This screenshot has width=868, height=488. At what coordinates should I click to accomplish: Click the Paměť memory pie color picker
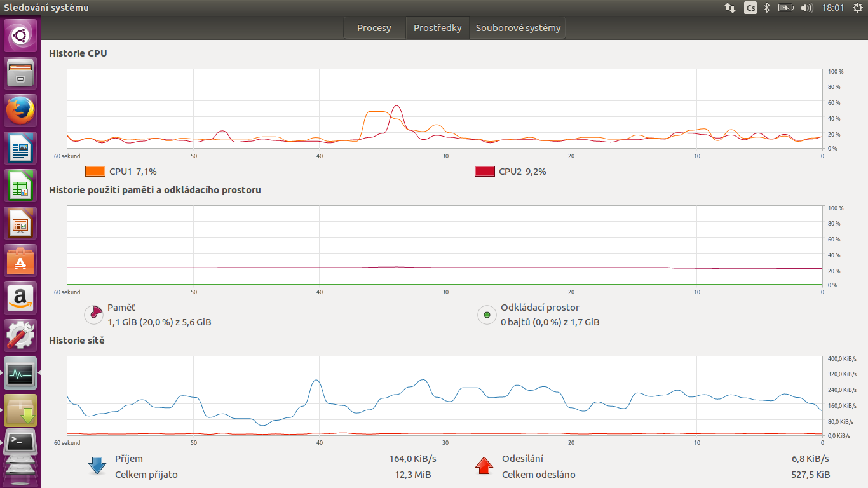click(93, 314)
